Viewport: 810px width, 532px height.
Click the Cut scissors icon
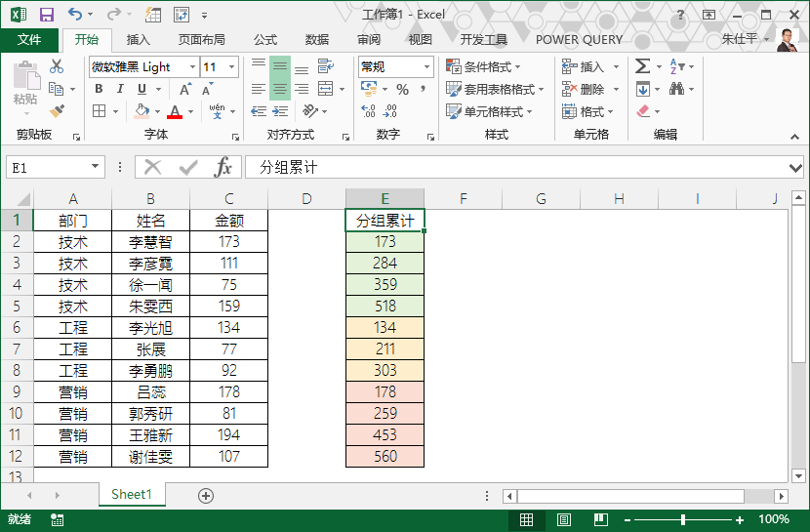point(57,66)
